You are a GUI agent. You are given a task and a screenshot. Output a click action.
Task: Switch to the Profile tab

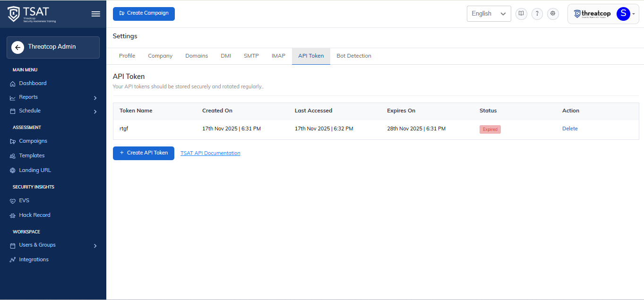[x=127, y=56]
